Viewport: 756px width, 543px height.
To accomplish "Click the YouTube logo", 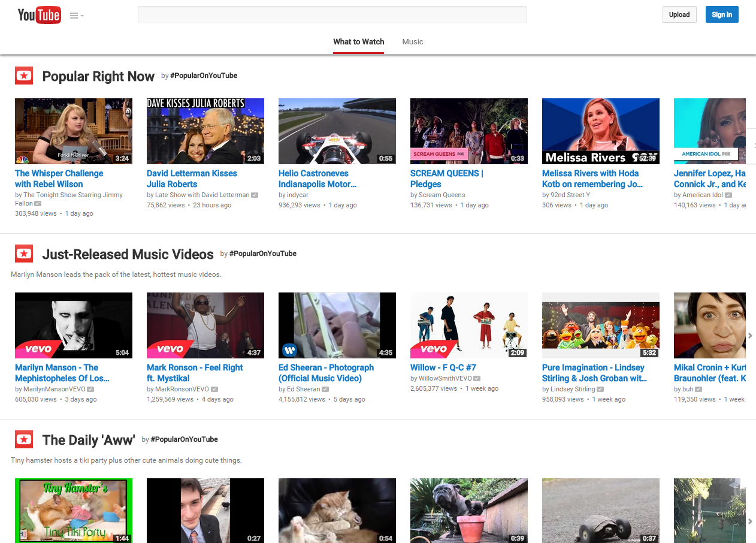I will pos(39,15).
